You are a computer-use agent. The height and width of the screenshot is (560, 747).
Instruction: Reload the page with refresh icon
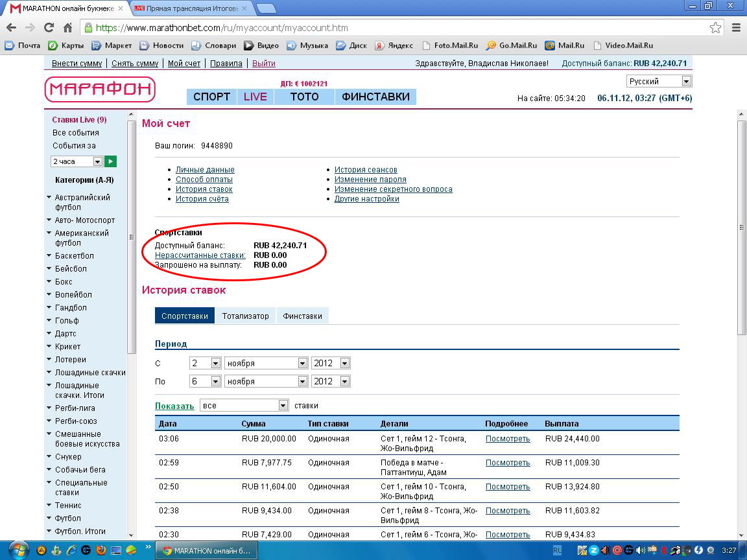click(x=49, y=28)
